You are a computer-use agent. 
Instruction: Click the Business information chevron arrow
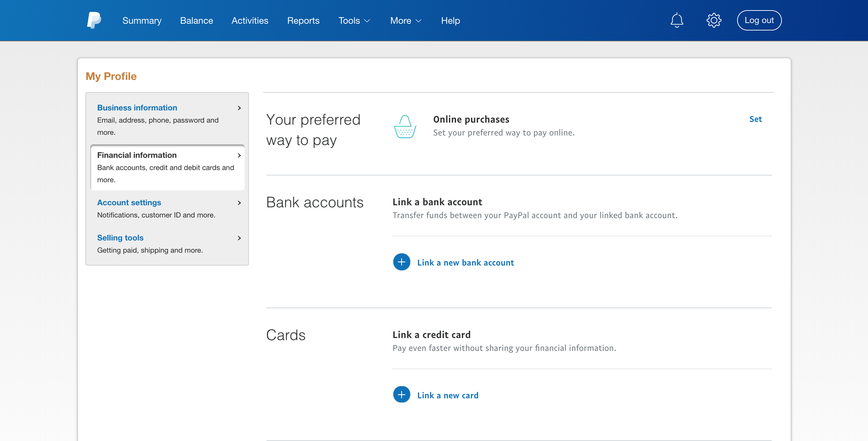pyautogui.click(x=239, y=108)
